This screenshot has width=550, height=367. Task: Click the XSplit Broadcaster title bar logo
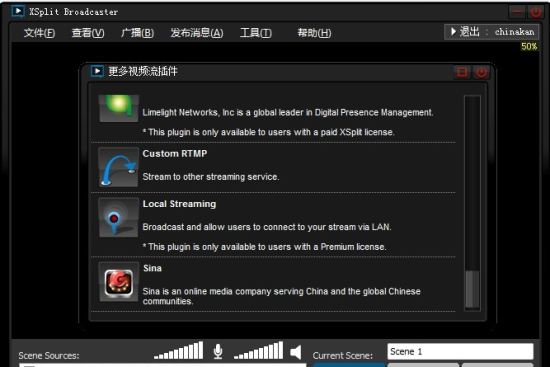[18, 11]
